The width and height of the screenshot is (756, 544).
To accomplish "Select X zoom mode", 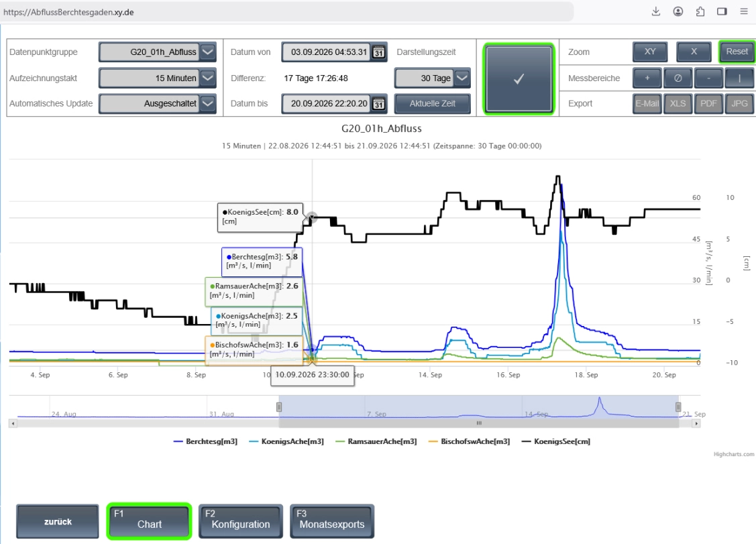I will coord(694,52).
